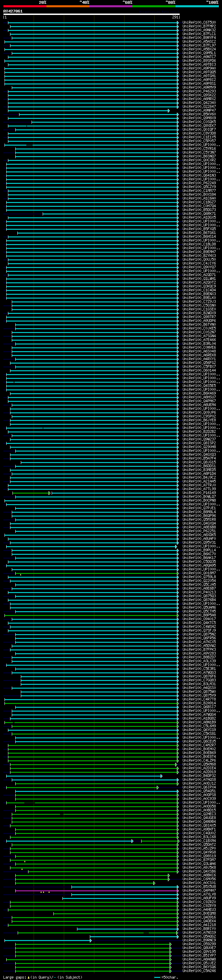Open hit UniRef100_C1BXM4

[199, 841]
